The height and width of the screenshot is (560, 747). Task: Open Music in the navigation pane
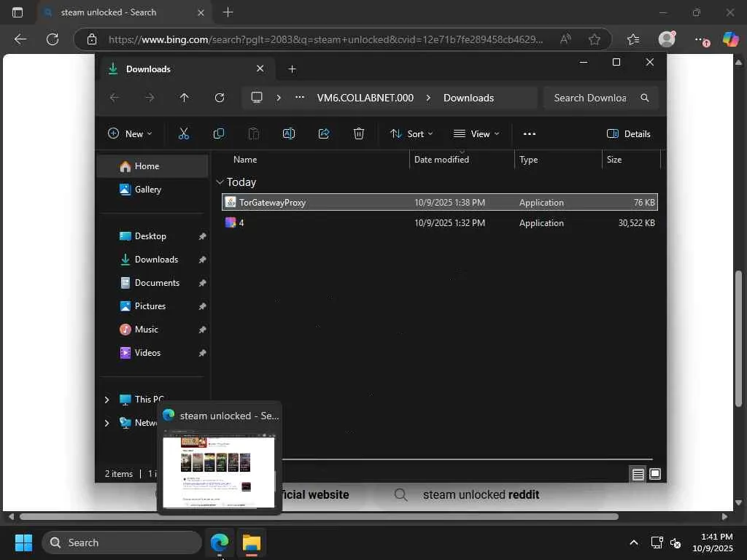click(x=152, y=330)
